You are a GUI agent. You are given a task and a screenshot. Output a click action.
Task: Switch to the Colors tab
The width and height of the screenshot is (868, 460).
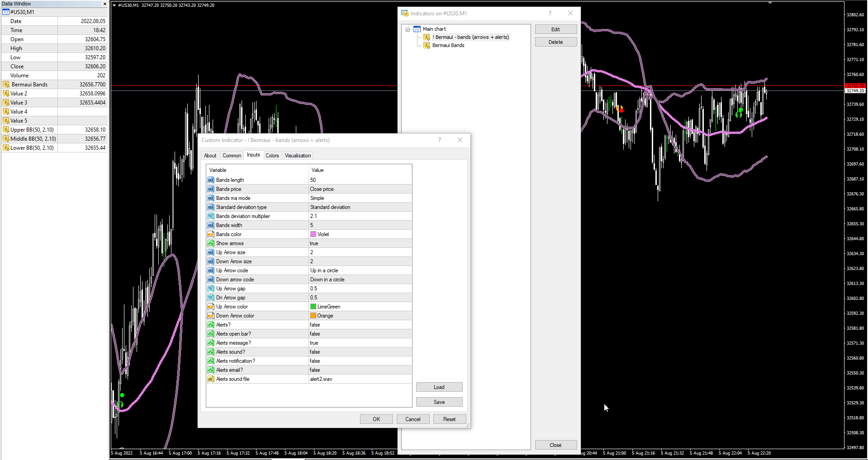(272, 156)
